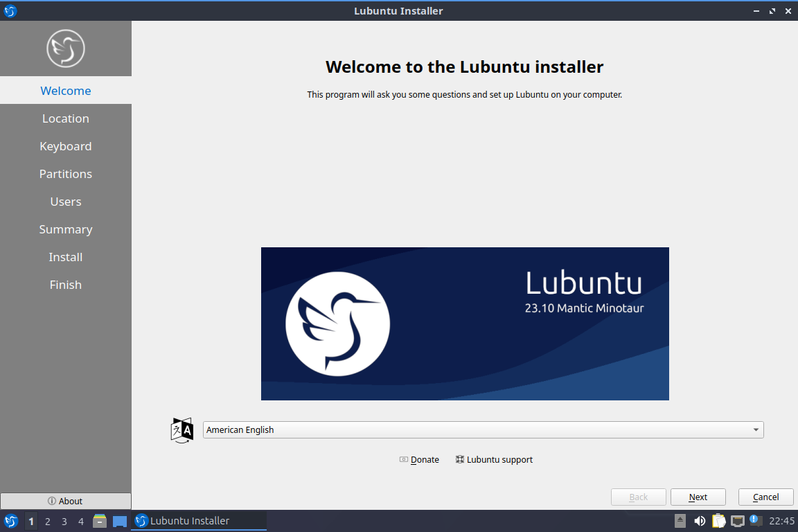This screenshot has height=532, width=798.
Task: Click the language translation icon beside the dropdown
Action: coord(181,429)
